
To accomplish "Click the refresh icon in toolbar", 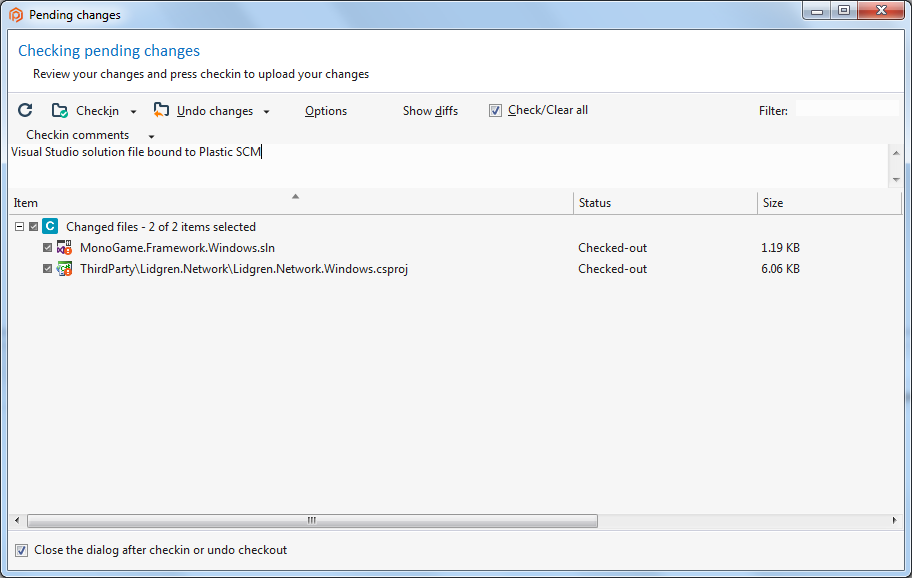I will tap(25, 110).
